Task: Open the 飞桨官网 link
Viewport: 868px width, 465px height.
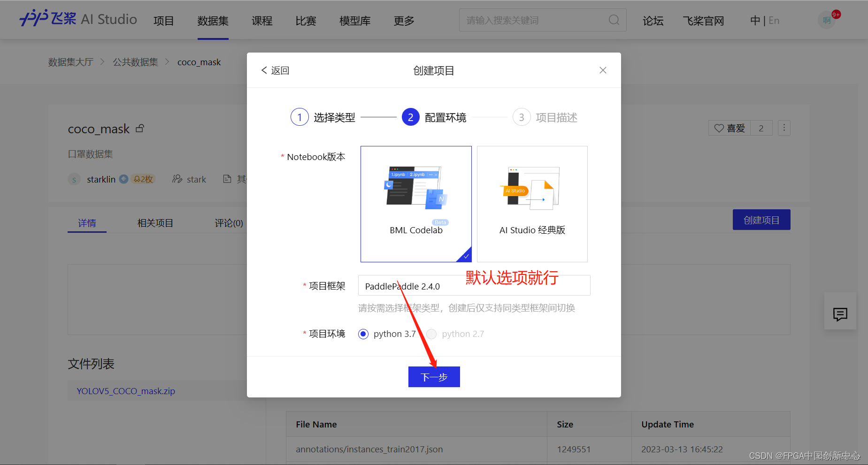Action: point(703,21)
